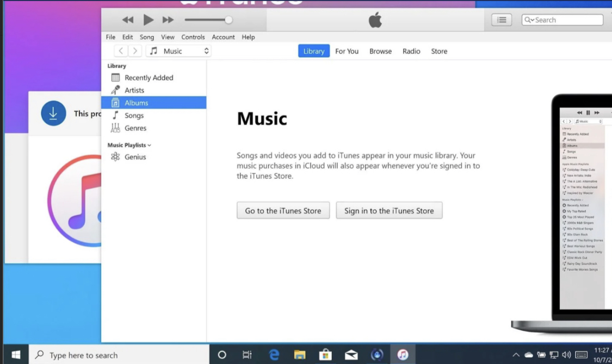Select Recently Added in sidebar
The height and width of the screenshot is (364, 612).
point(154,78)
